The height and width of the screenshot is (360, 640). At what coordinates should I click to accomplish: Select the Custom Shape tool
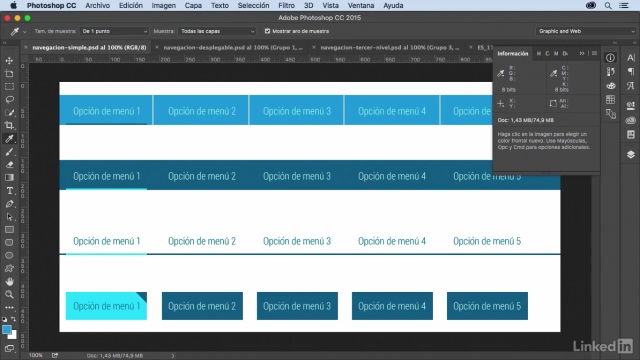tap(9, 269)
